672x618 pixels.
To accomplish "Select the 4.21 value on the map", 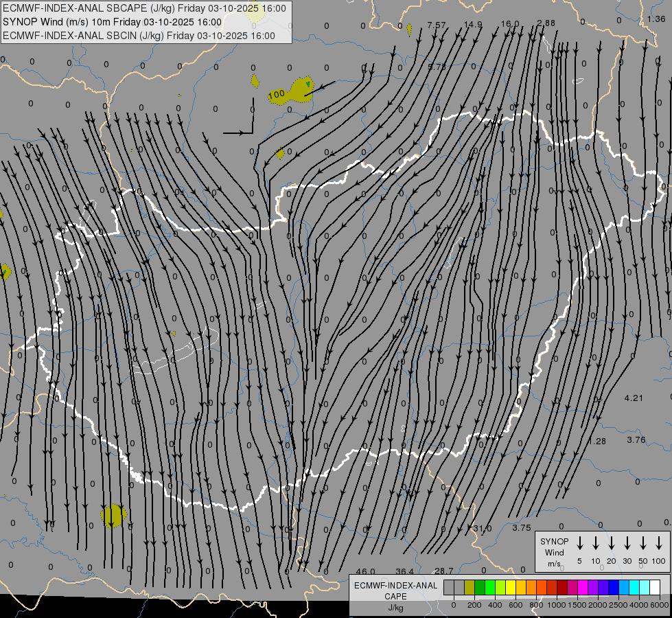I will coord(634,398).
